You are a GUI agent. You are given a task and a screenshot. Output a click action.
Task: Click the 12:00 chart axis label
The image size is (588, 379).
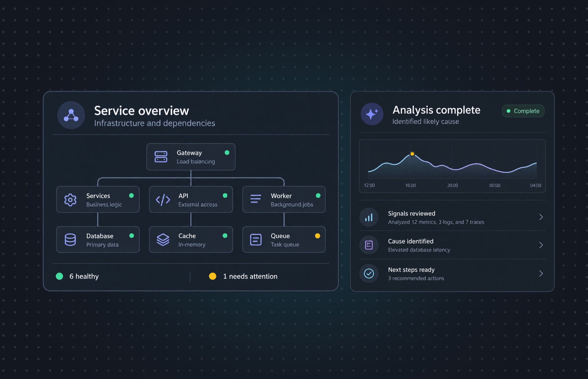click(369, 185)
